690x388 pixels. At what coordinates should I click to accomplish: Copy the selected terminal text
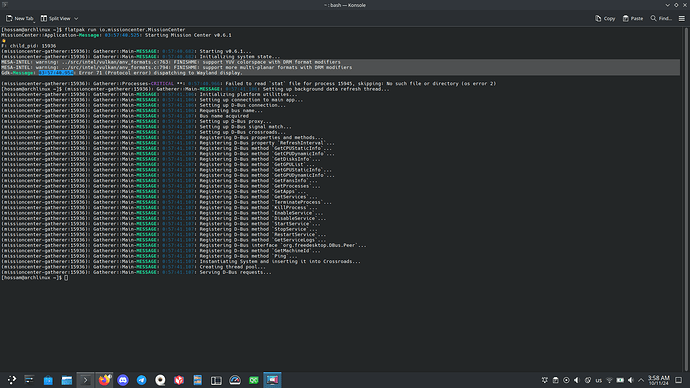[x=605, y=18]
